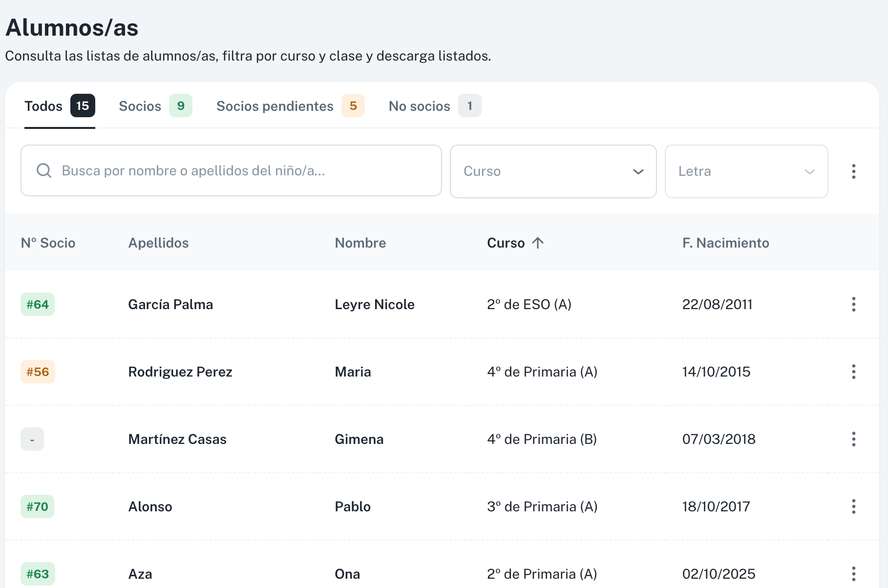Click the course 2º de Primaria (A)
Screen dimensions: 888x588
click(542, 574)
